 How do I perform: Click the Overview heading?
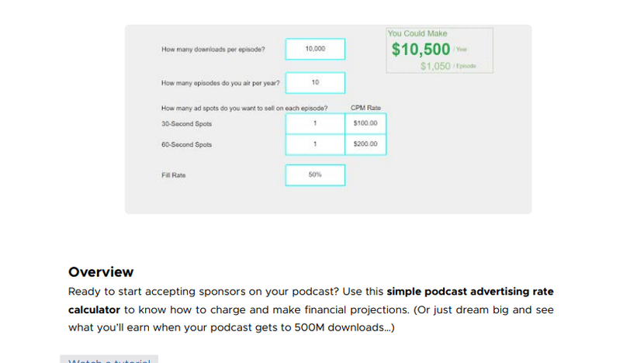[101, 272]
